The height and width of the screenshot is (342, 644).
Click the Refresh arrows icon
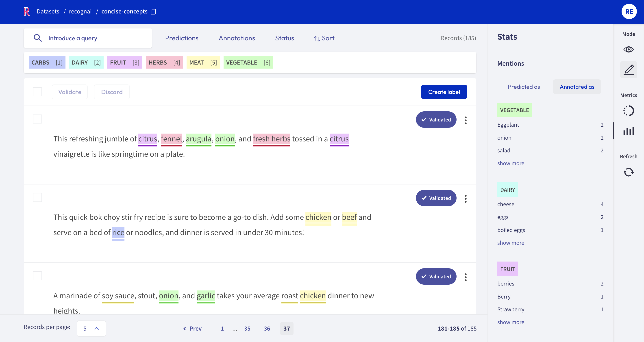coord(628,172)
